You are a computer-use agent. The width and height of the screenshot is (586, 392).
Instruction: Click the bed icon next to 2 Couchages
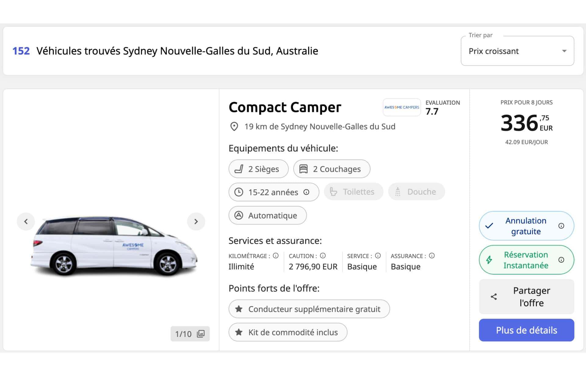304,169
